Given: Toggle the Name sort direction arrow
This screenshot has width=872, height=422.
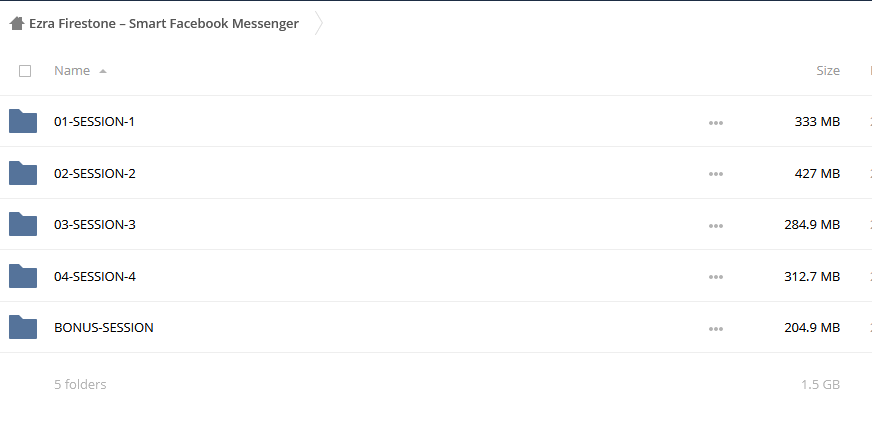Looking at the screenshot, I should (x=103, y=71).
